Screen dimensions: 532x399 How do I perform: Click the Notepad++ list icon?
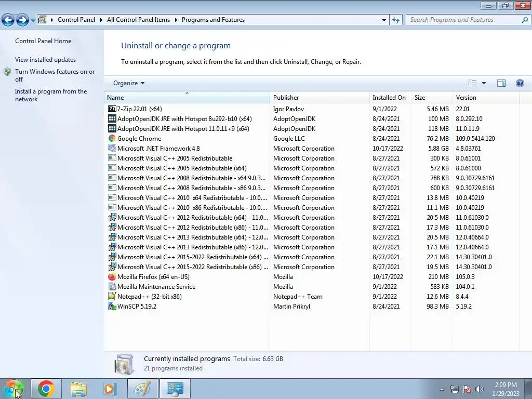tap(112, 297)
